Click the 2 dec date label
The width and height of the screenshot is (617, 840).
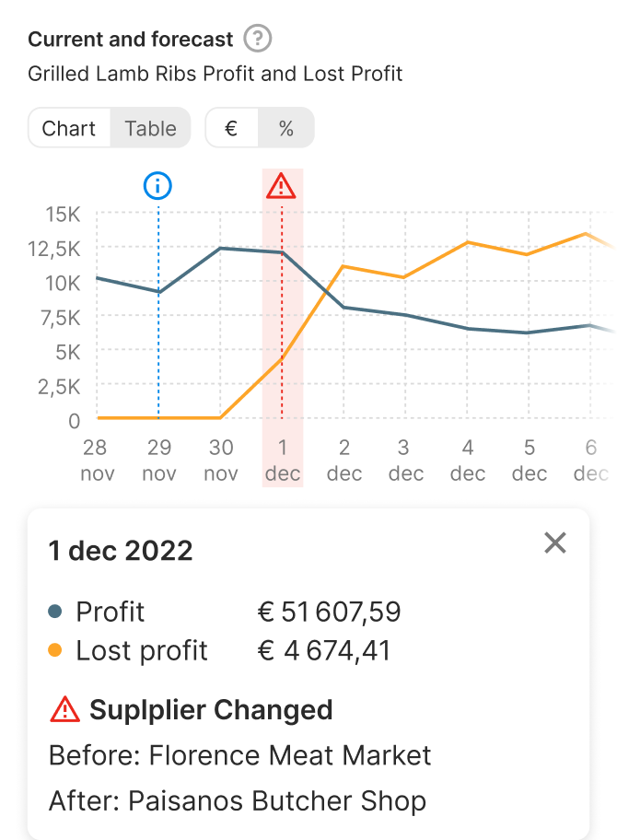point(344,461)
